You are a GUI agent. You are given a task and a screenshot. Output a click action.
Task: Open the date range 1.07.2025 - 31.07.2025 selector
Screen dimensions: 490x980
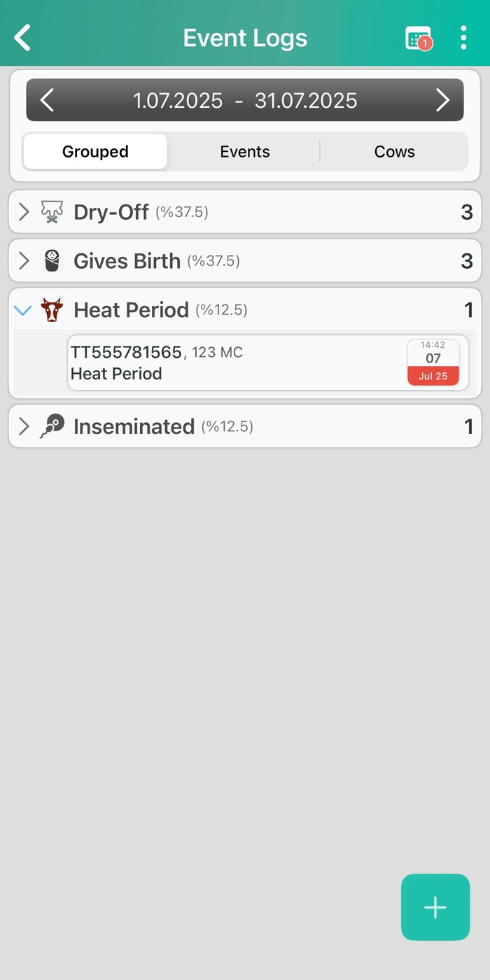245,100
